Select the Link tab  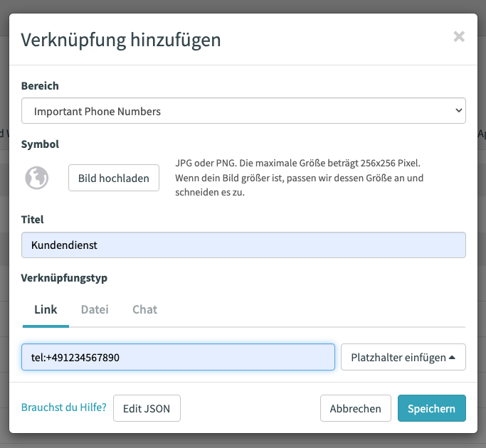(46, 309)
